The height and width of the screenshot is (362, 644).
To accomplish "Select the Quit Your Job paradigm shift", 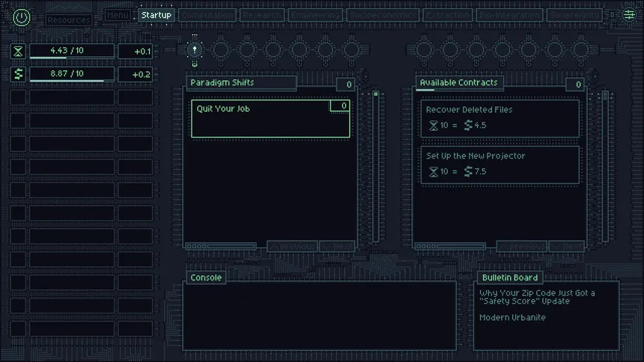I will click(x=270, y=119).
